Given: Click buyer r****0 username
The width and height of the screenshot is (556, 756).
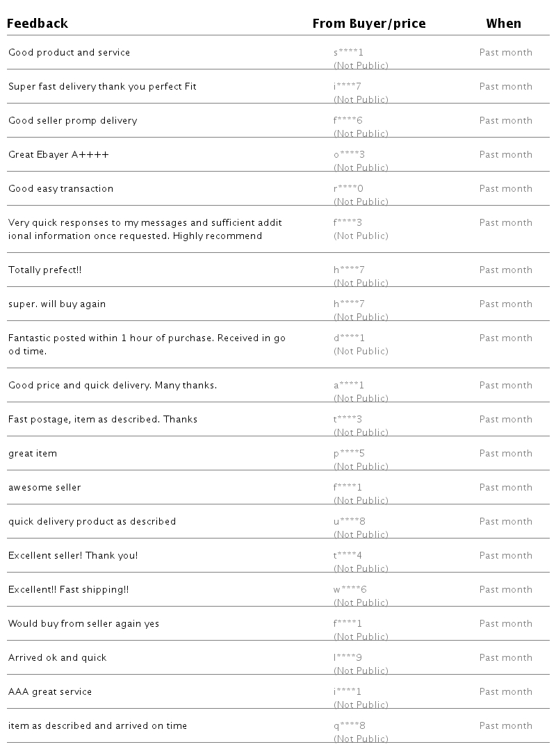Looking at the screenshot, I should point(348,189).
